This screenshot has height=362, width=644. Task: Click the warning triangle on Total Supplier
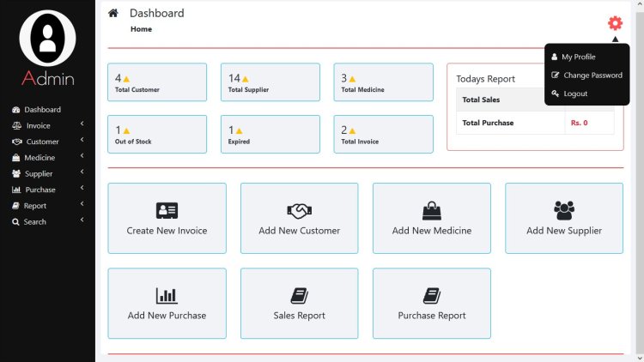[x=246, y=79]
